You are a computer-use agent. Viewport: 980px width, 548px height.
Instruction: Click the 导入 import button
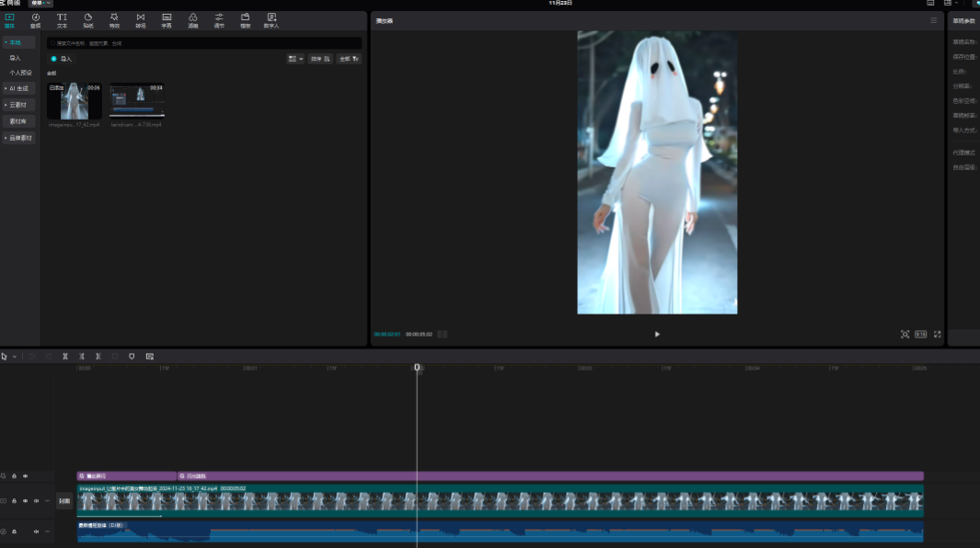coord(61,59)
